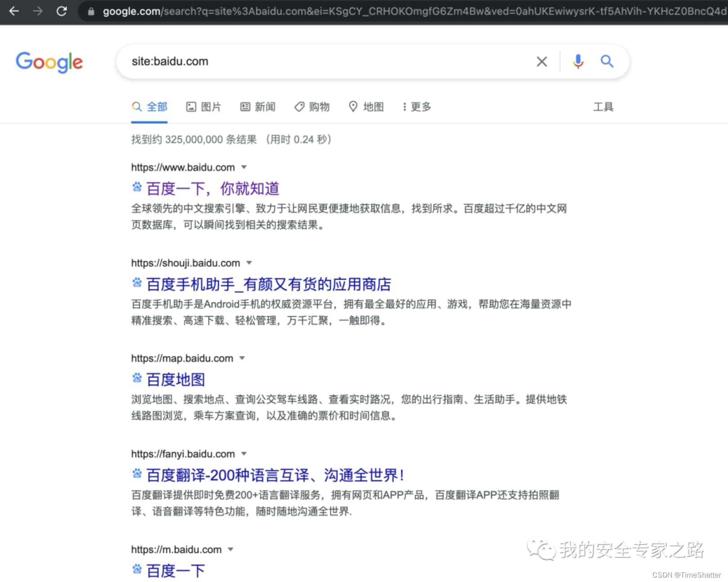Reload the page with refresh icon
Viewport: 728px width, 582px height.
coord(62,11)
